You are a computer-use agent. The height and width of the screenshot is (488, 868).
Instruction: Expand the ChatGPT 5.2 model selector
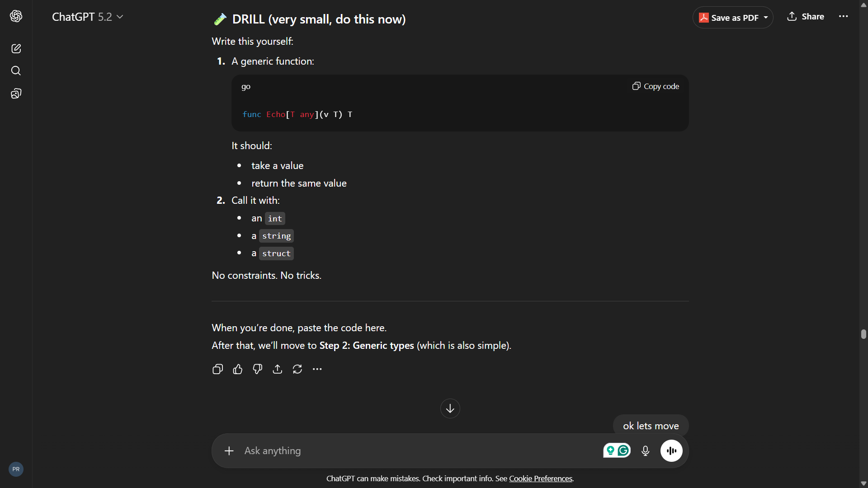point(87,17)
